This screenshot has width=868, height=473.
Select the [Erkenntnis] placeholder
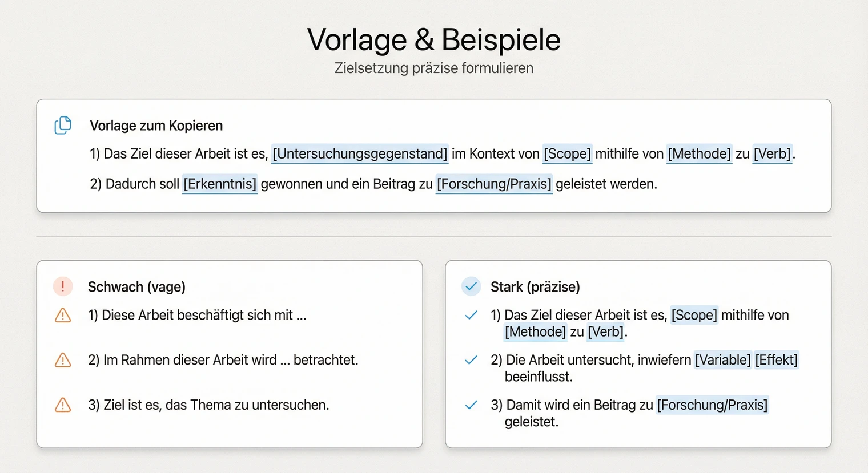(220, 184)
